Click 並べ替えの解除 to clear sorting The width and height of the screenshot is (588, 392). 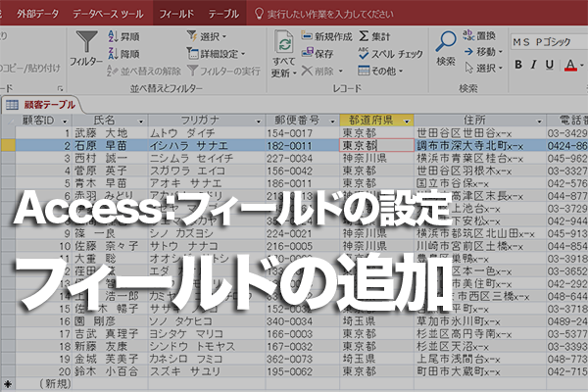click(x=144, y=71)
